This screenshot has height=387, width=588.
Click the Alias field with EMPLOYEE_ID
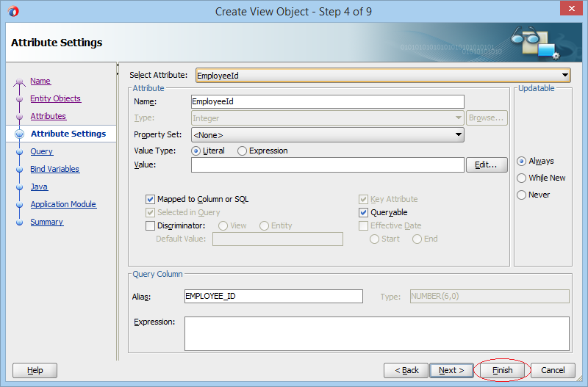pos(273,296)
